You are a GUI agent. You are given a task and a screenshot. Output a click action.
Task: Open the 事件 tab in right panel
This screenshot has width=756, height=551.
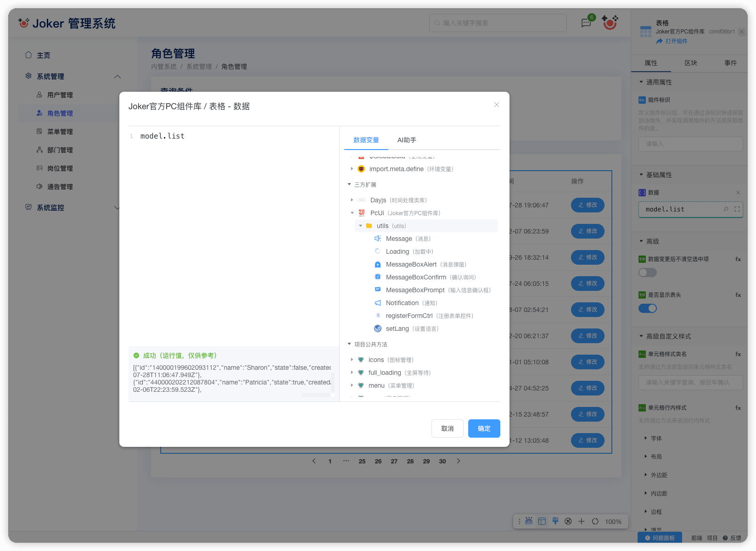(731, 63)
